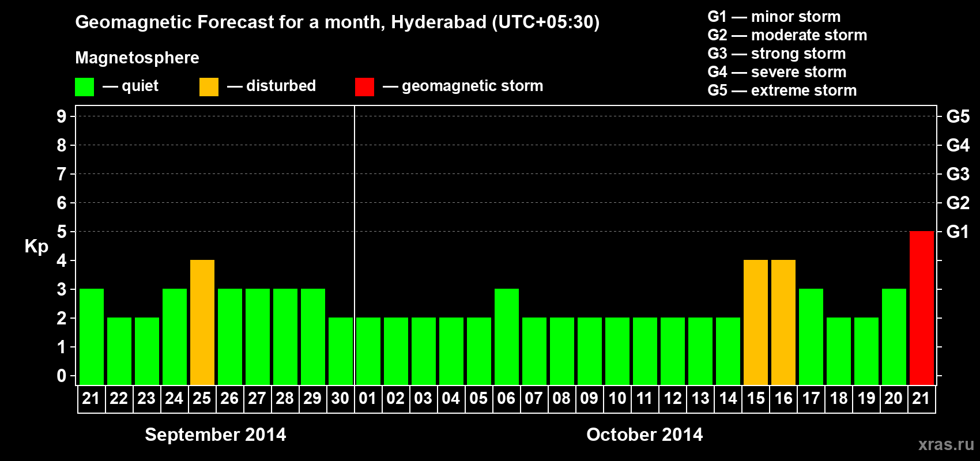Click the Kp value 0 on left axis
Image resolution: width=980 pixels, height=461 pixels.
pos(62,376)
